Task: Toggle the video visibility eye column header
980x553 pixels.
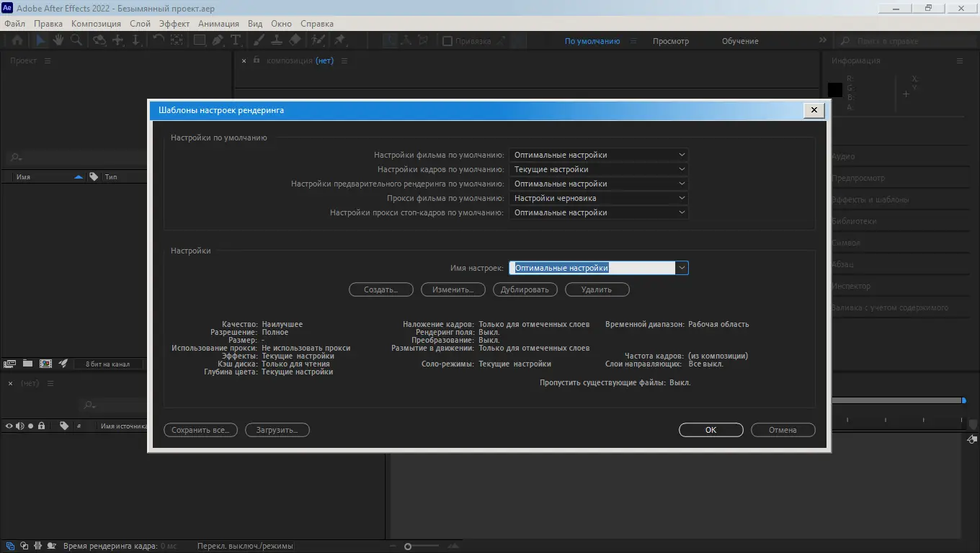Action: coord(9,426)
